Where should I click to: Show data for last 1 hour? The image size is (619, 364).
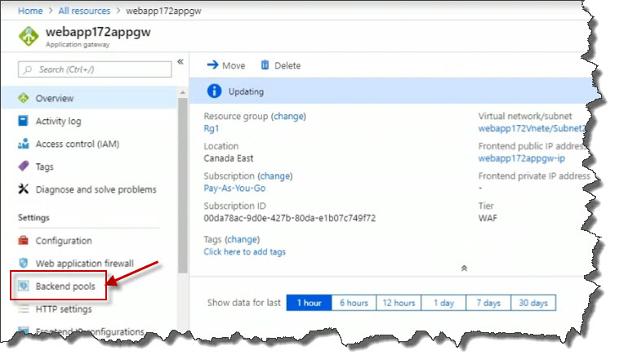coord(309,303)
